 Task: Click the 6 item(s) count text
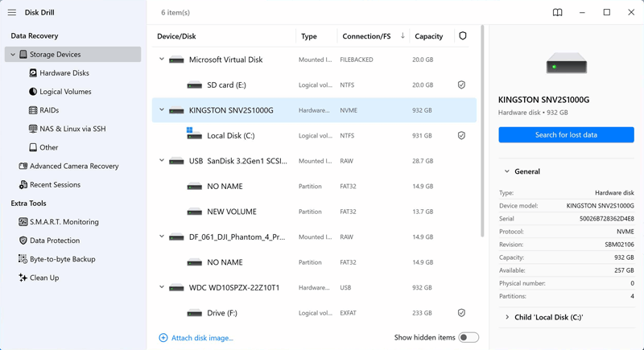(x=175, y=13)
